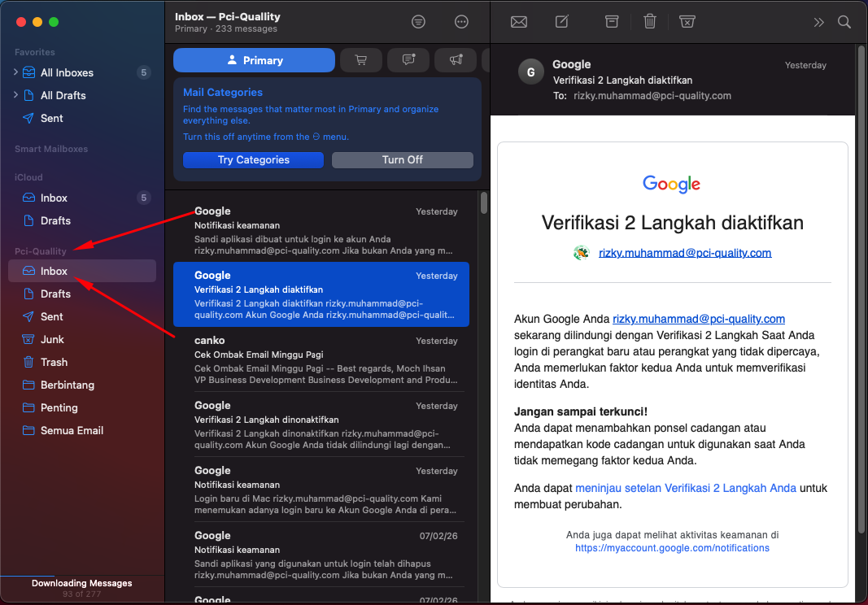Open mailbox search
Screen dimensions: 868x605
pos(844,22)
